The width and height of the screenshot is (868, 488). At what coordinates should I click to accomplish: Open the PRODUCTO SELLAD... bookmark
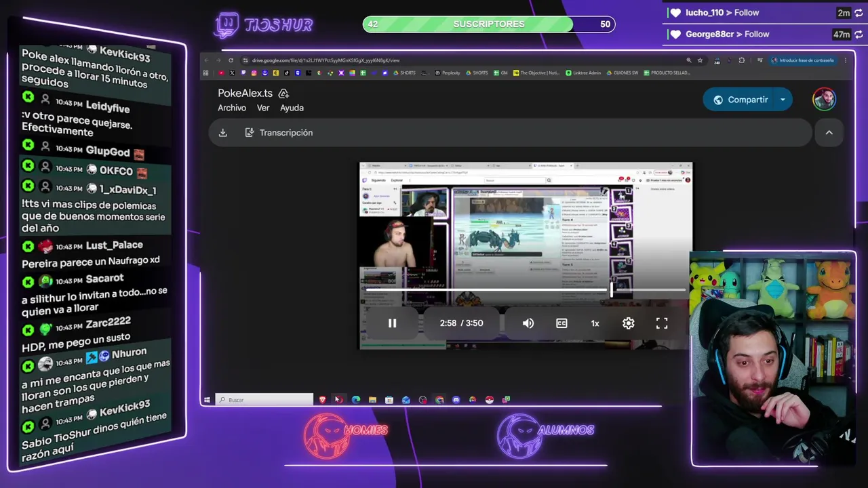tap(667, 73)
